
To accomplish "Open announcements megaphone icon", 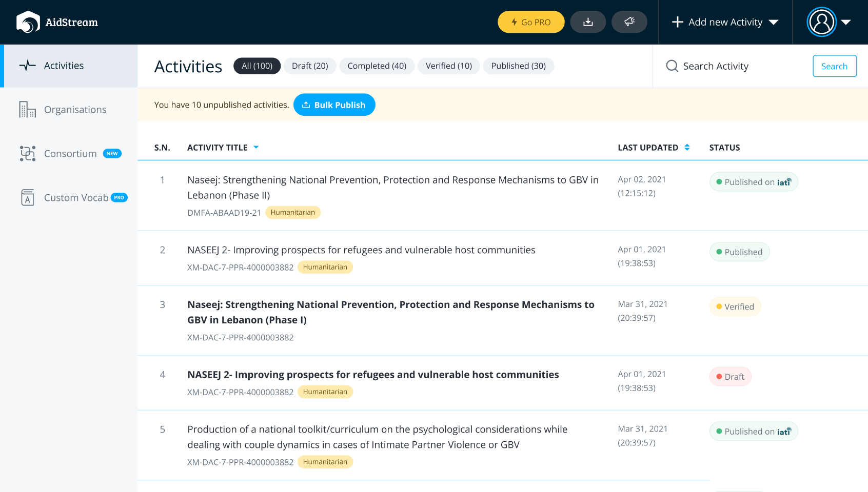I will click(629, 22).
